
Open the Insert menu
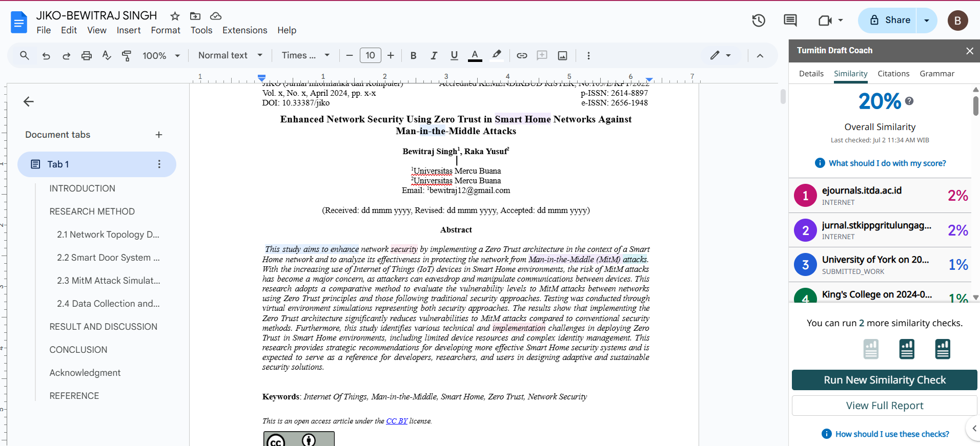tap(129, 30)
